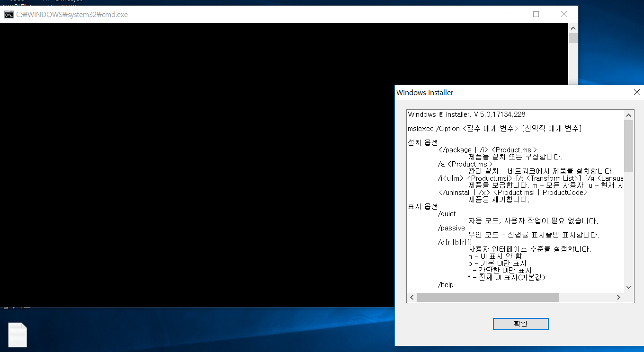Click the '/j<u|m> <Product.msi>' line
This screenshot has height=352, width=644.
point(531,178)
